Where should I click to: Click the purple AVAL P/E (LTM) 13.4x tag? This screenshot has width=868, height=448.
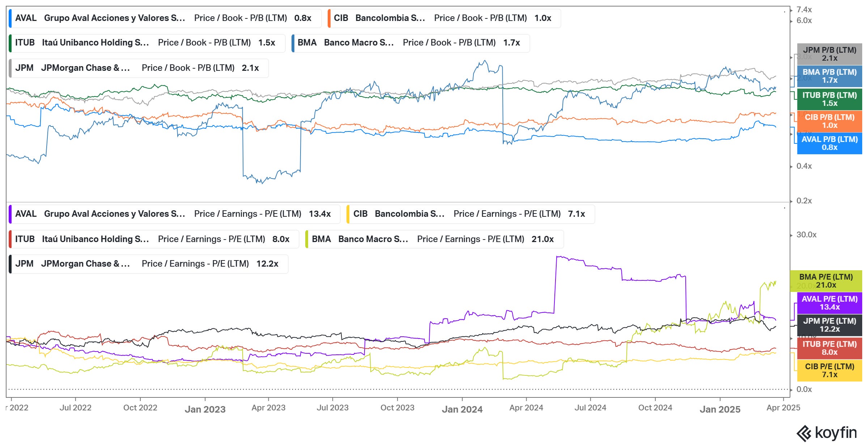tap(829, 303)
